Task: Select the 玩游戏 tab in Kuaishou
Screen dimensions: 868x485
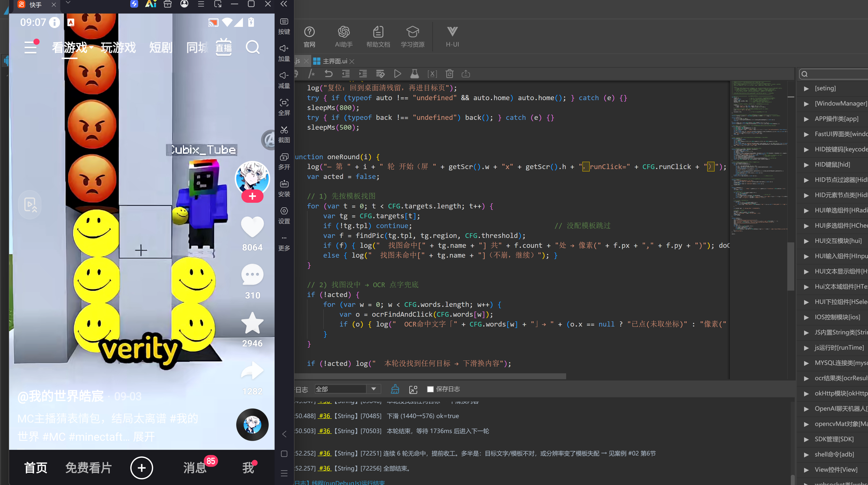Action: tap(118, 47)
